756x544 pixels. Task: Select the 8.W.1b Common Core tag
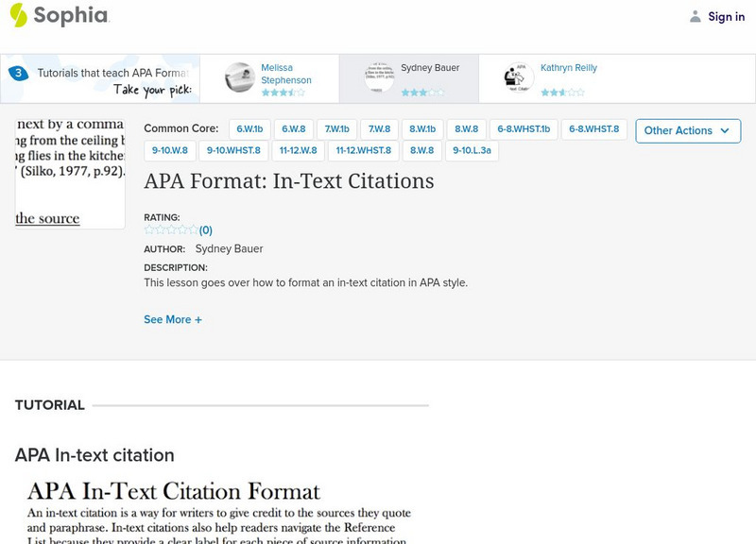click(x=422, y=129)
